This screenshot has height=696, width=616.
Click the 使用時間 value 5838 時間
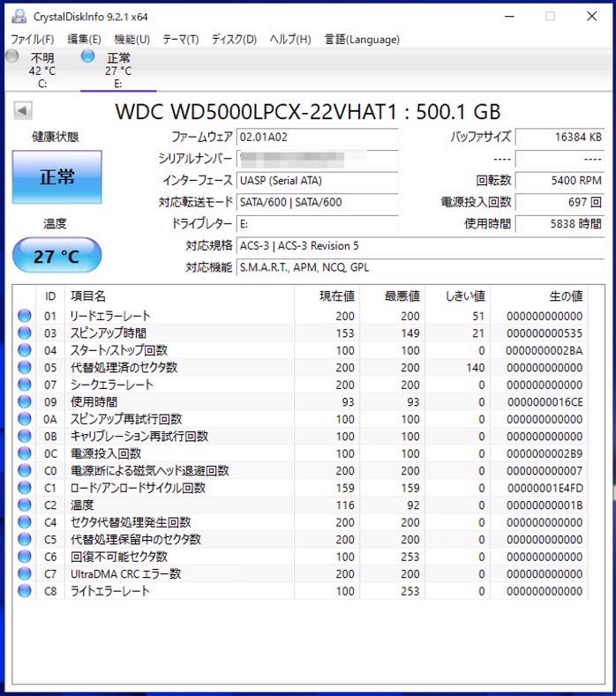click(x=560, y=224)
